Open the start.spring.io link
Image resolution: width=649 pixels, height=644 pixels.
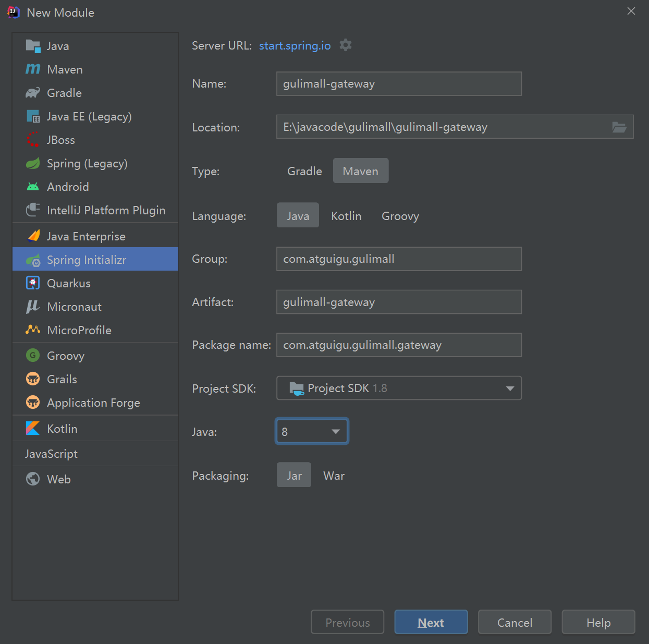coord(295,45)
